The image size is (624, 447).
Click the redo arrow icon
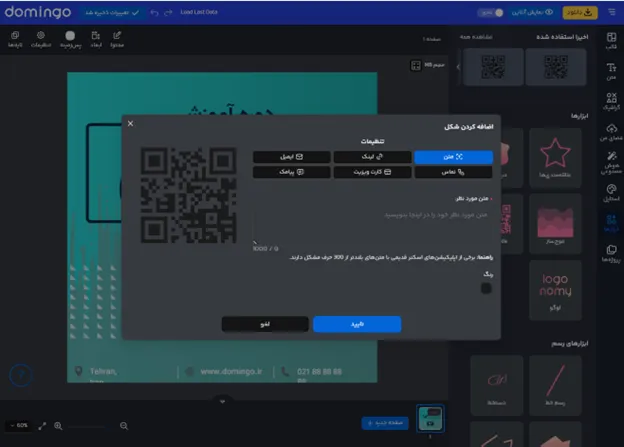[x=168, y=13]
